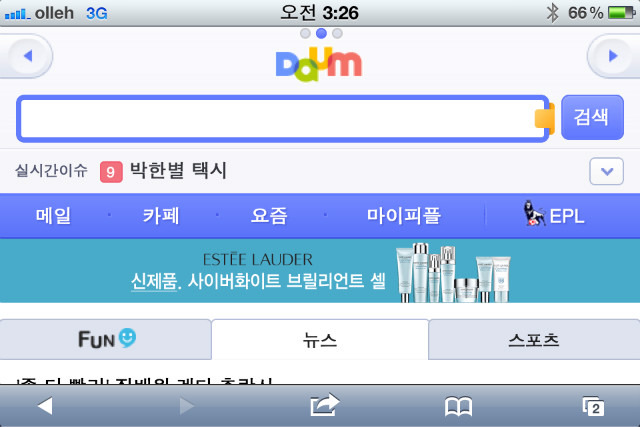
Task: Tap the left arrow beside Daum logo
Action: pyautogui.click(x=28, y=56)
